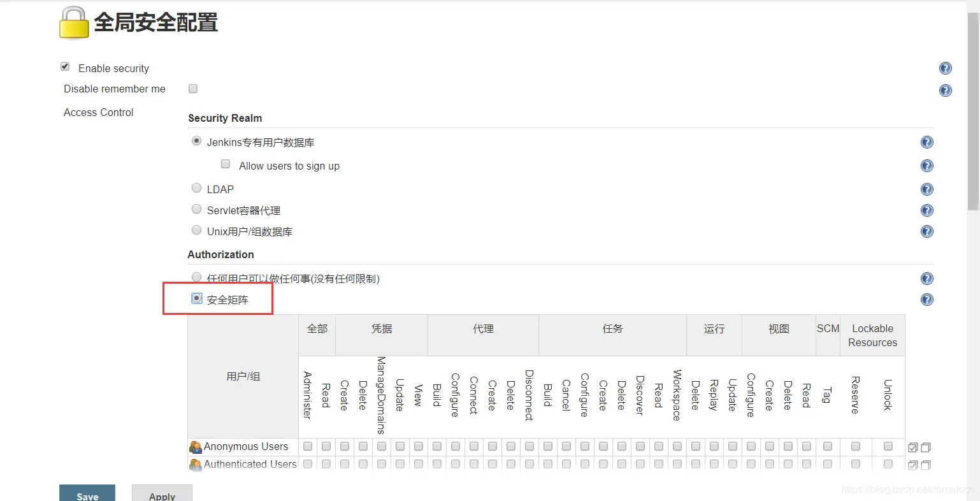Check Discover for Anonymous Users
The width and height of the screenshot is (980, 501).
(640, 446)
